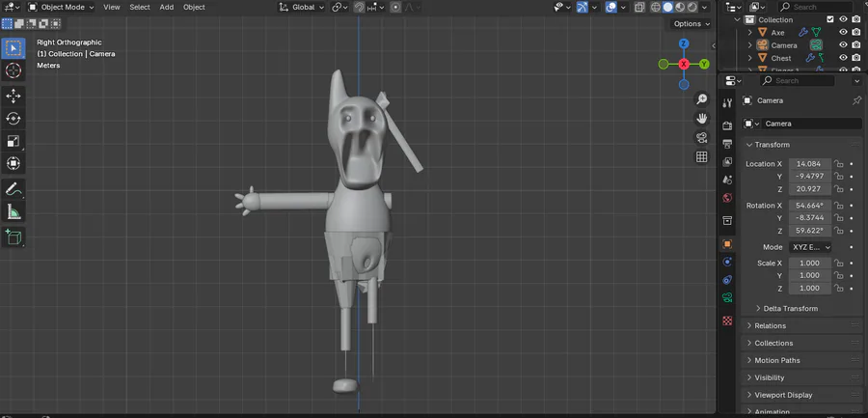Open the Object Mode dropdown
The height and width of the screenshot is (418, 868).
tap(61, 7)
